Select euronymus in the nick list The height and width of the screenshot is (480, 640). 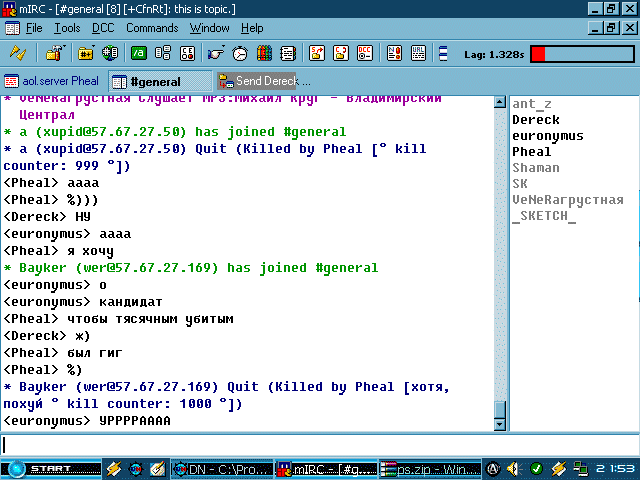click(x=548, y=136)
